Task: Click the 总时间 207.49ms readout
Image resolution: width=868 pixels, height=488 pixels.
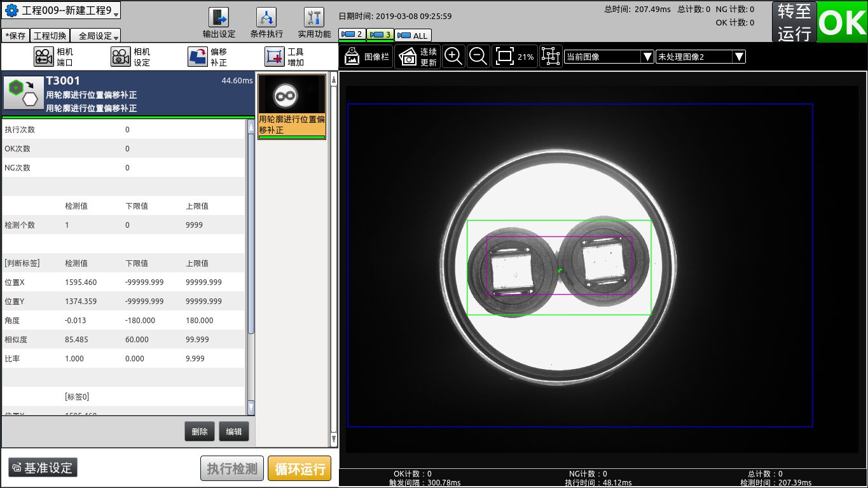Action: [x=636, y=10]
